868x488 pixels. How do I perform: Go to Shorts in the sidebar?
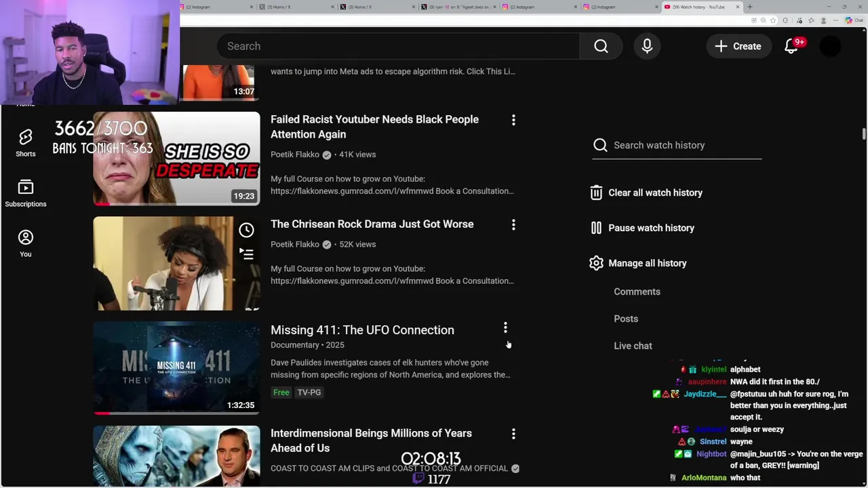pyautogui.click(x=26, y=144)
